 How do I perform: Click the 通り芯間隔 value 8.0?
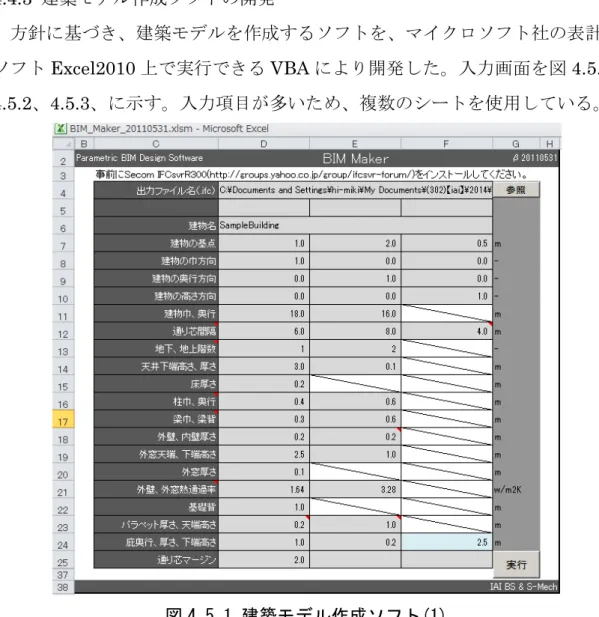[x=355, y=331]
